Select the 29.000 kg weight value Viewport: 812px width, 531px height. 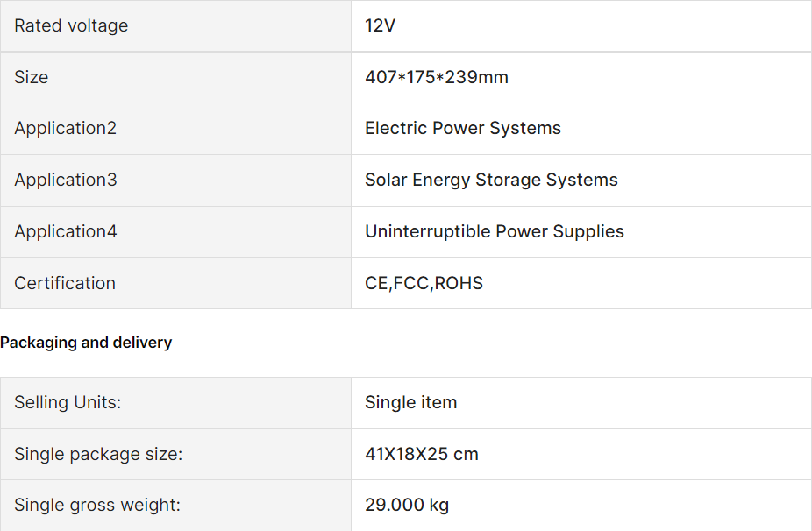(407, 505)
